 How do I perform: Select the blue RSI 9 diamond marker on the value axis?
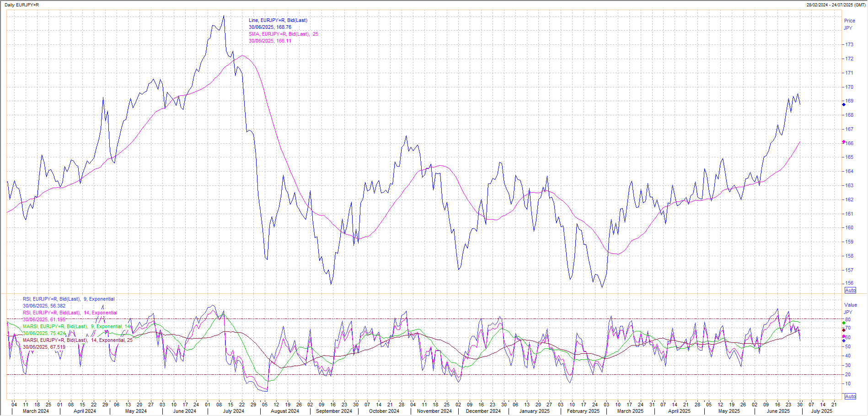[x=844, y=340]
